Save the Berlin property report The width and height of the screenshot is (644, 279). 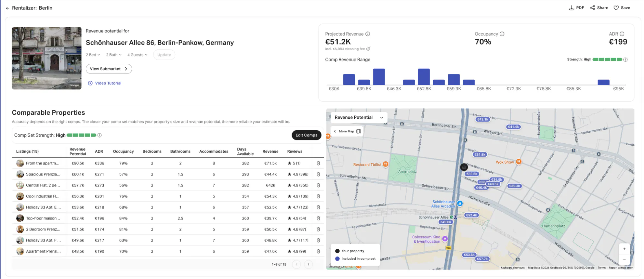[622, 8]
